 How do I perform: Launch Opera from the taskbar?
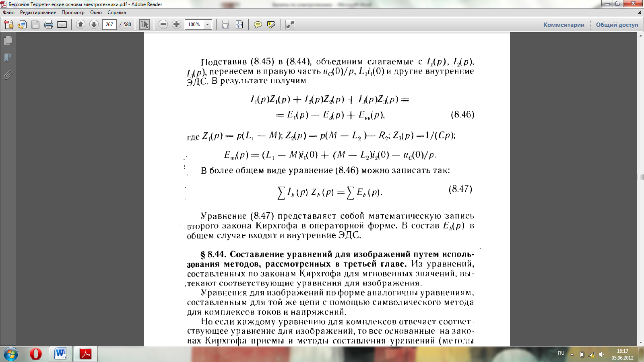(36, 354)
